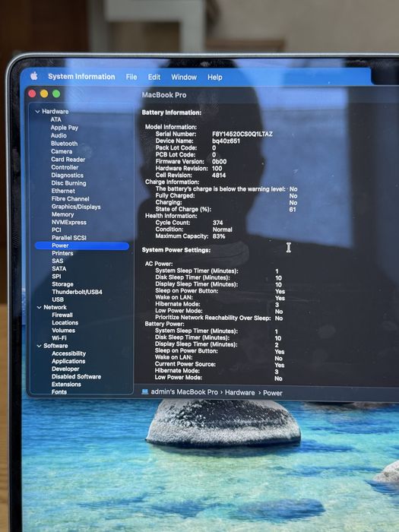399x532 pixels.
Task: Select Storage in the Hardware list
Action: [62, 284]
